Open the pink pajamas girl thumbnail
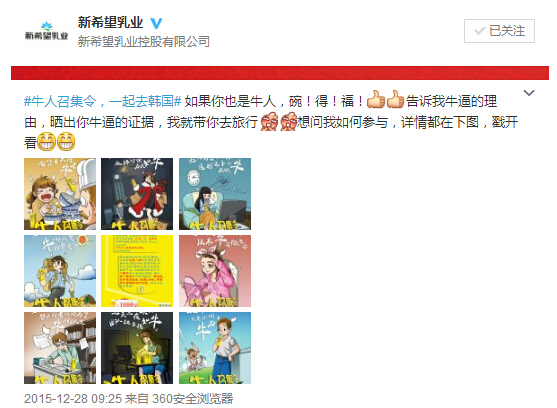The height and width of the screenshot is (408, 557). coord(215,271)
